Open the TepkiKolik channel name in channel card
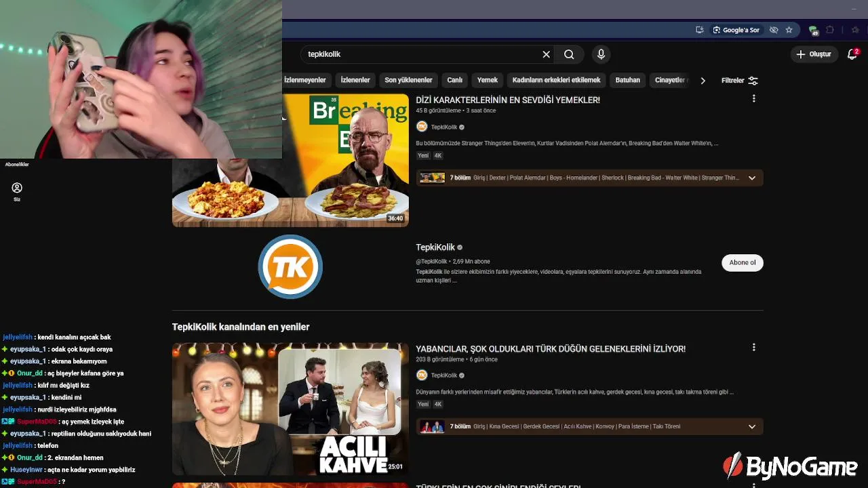The height and width of the screenshot is (488, 868). tap(435, 247)
